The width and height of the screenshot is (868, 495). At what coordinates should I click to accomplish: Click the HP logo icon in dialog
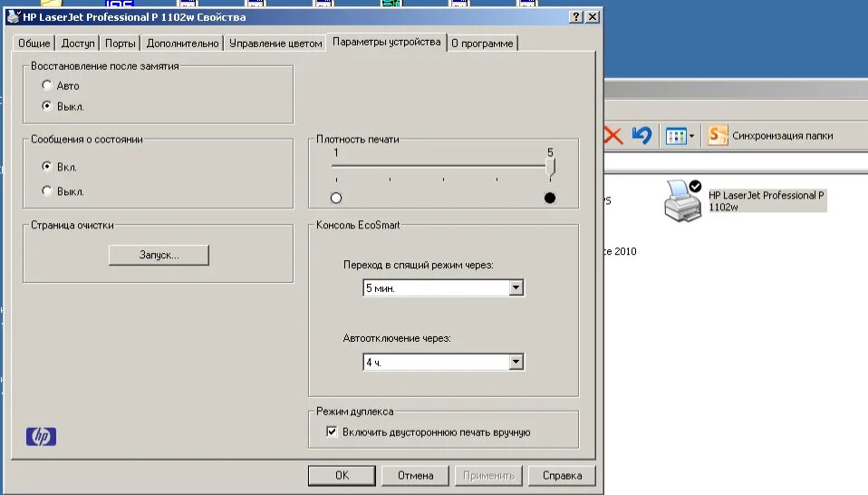click(41, 436)
